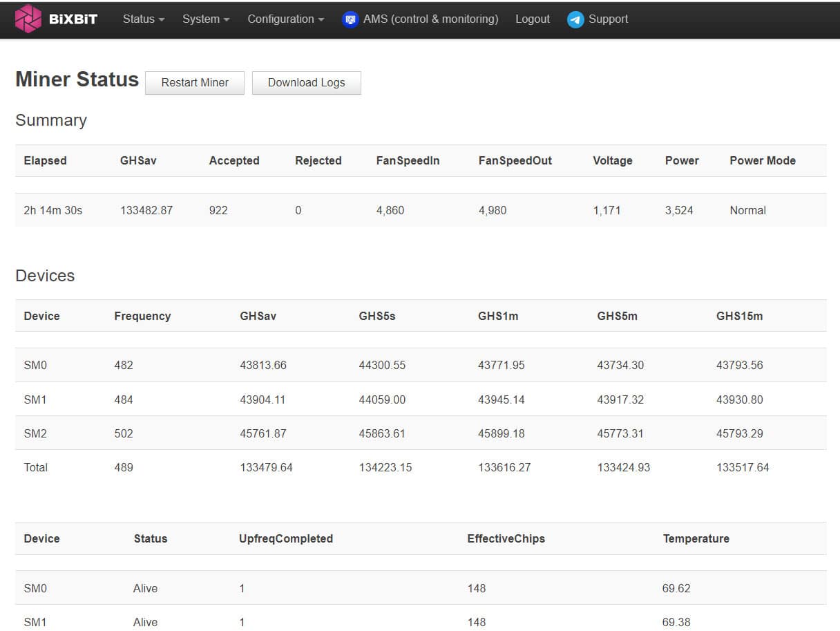Open the Support link in navbar
Image resolution: width=840 pixels, height=631 pixels.
[x=608, y=19]
